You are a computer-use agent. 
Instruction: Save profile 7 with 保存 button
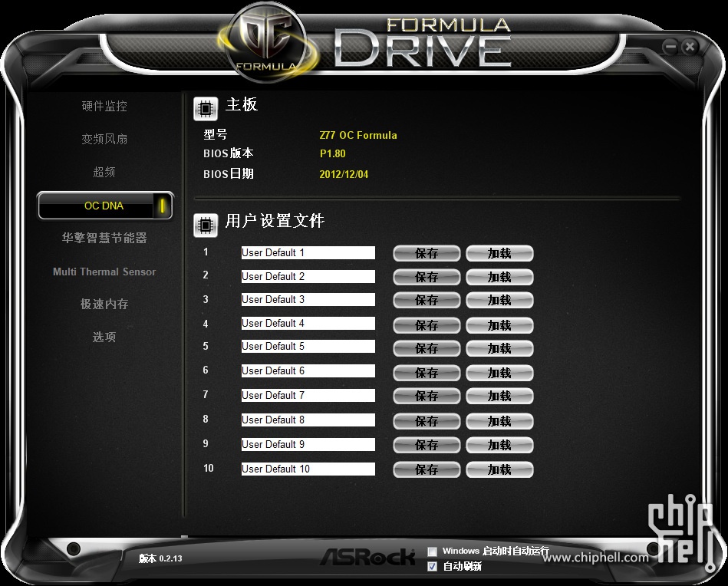[x=427, y=396]
